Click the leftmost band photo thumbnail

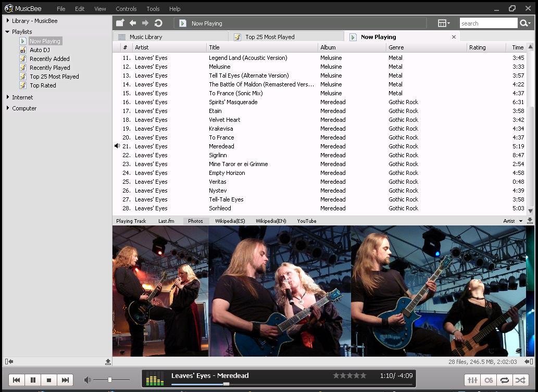(160, 291)
